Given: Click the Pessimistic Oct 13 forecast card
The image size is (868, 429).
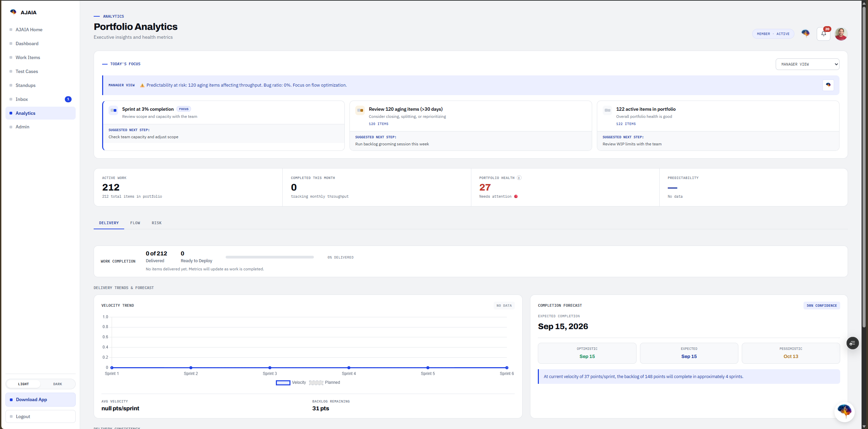Looking at the screenshot, I should [790, 353].
